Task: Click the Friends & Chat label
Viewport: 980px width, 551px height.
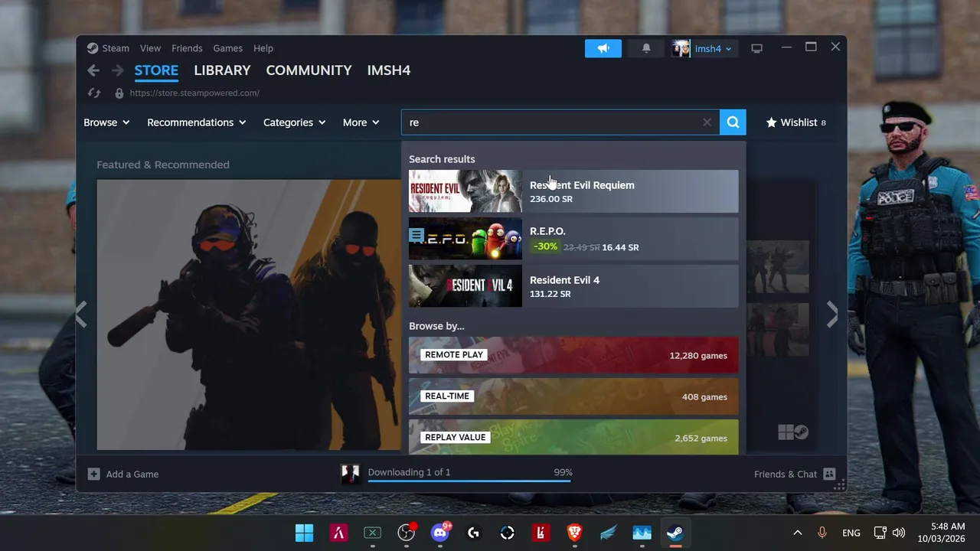Action: pos(786,474)
